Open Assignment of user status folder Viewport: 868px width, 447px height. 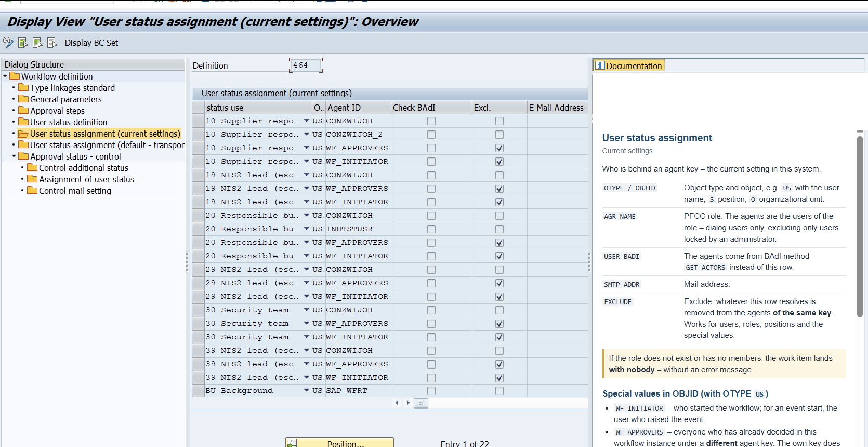click(x=86, y=179)
